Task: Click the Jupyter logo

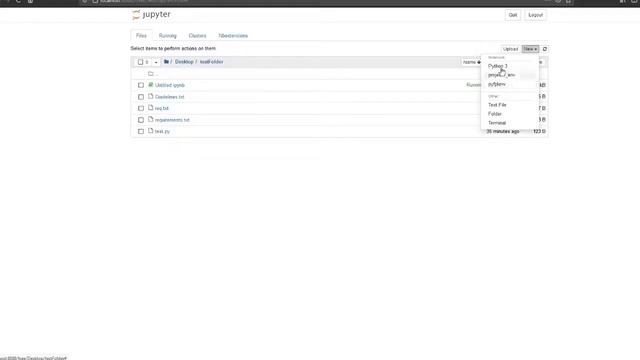Action: 151,15
